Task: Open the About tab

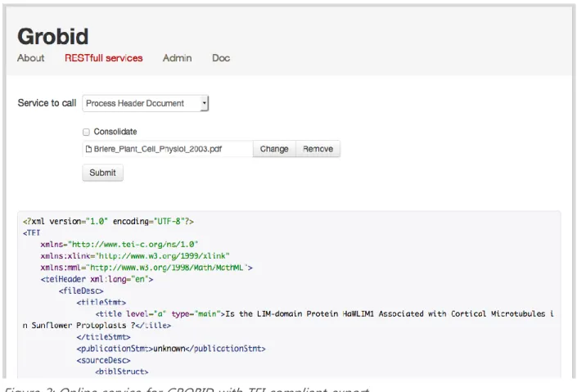Action: click(x=30, y=58)
